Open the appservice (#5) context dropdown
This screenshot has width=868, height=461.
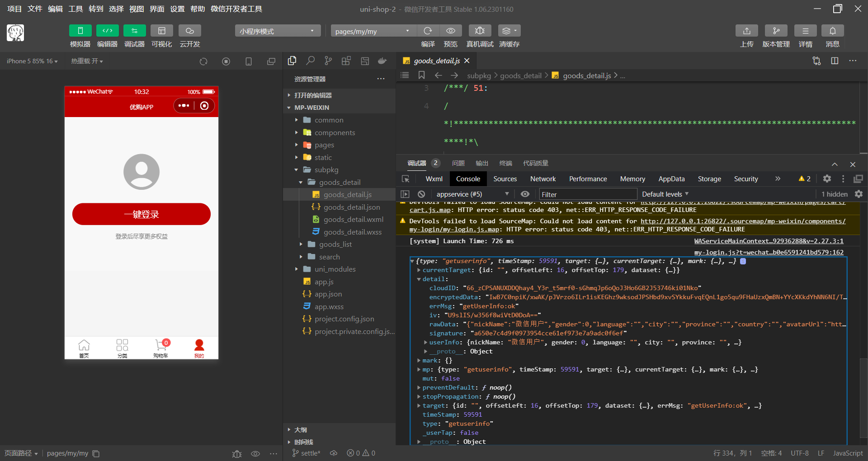473,194
